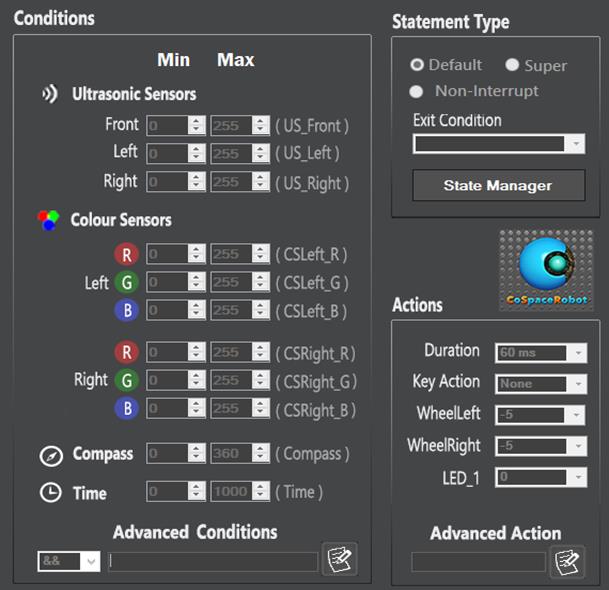The height and width of the screenshot is (590, 609).
Task: Click the Colour Sensors RGB icon
Action: [x=49, y=220]
